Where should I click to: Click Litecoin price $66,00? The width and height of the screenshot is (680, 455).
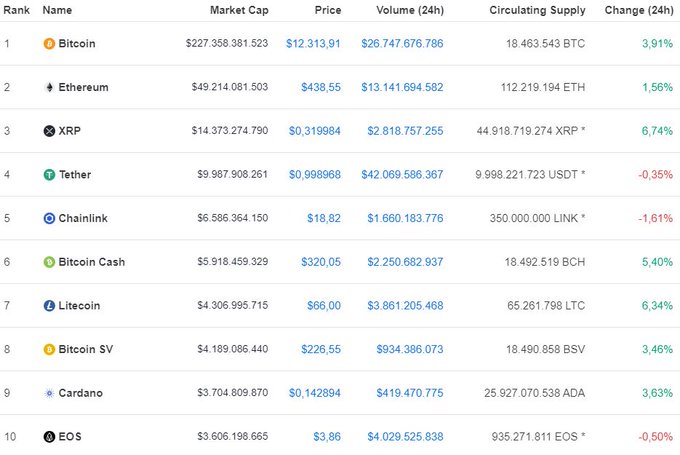coord(324,306)
